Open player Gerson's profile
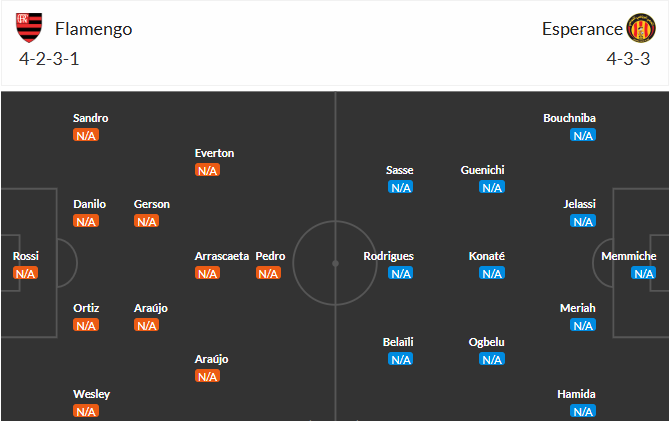Screen dimensions: 669x421 pos(152,204)
